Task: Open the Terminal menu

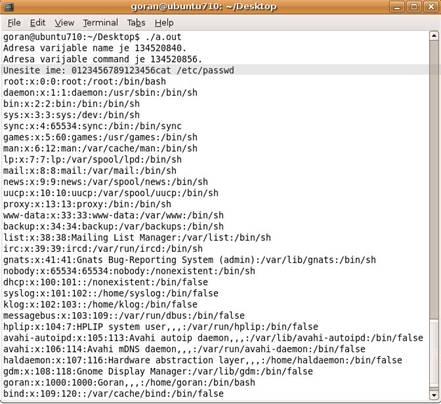Action: (100, 23)
